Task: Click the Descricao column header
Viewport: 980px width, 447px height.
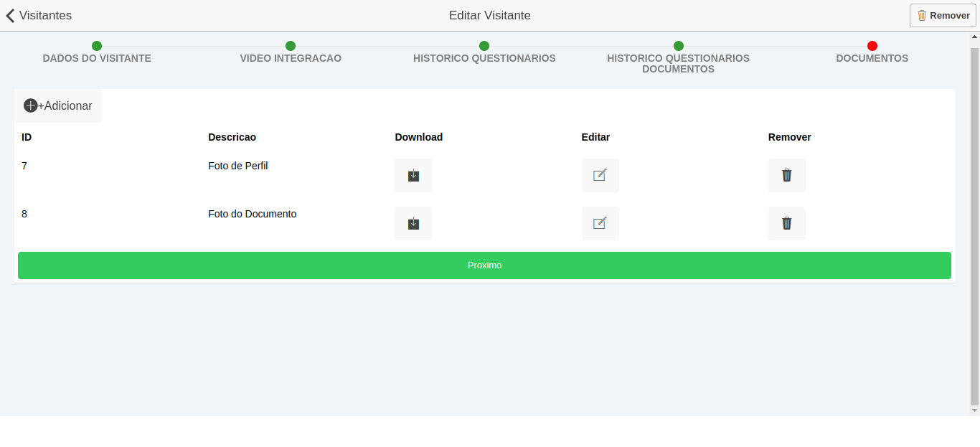Action: pos(232,137)
